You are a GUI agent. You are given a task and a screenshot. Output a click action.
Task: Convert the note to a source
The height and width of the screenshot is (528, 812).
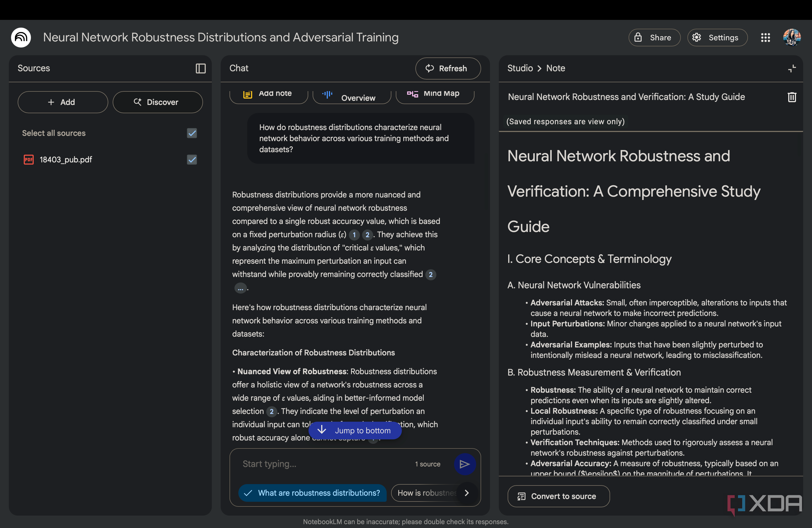[558, 496]
